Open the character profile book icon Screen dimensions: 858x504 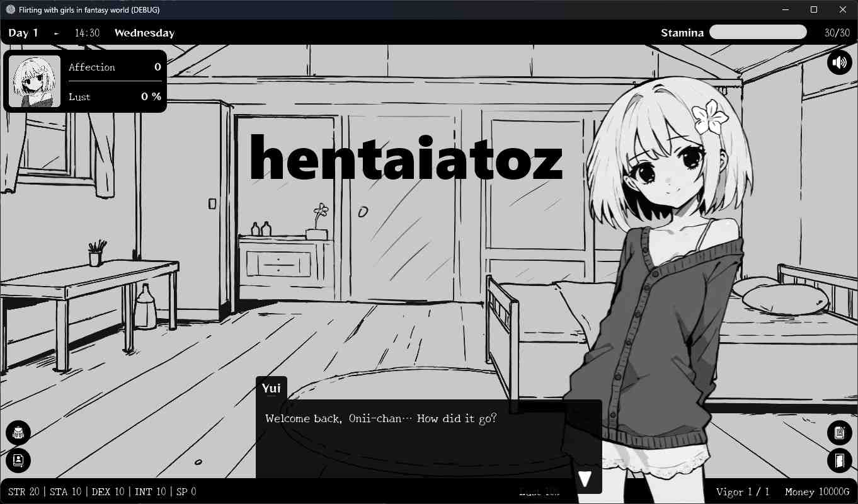coord(18,461)
